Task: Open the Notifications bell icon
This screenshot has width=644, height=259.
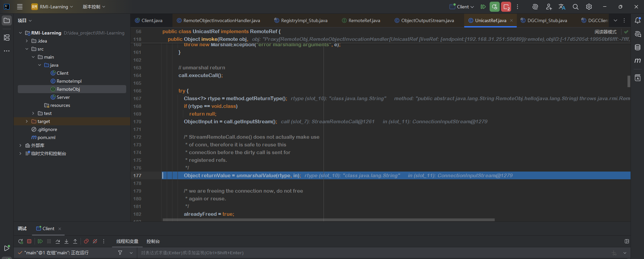Action: click(638, 20)
